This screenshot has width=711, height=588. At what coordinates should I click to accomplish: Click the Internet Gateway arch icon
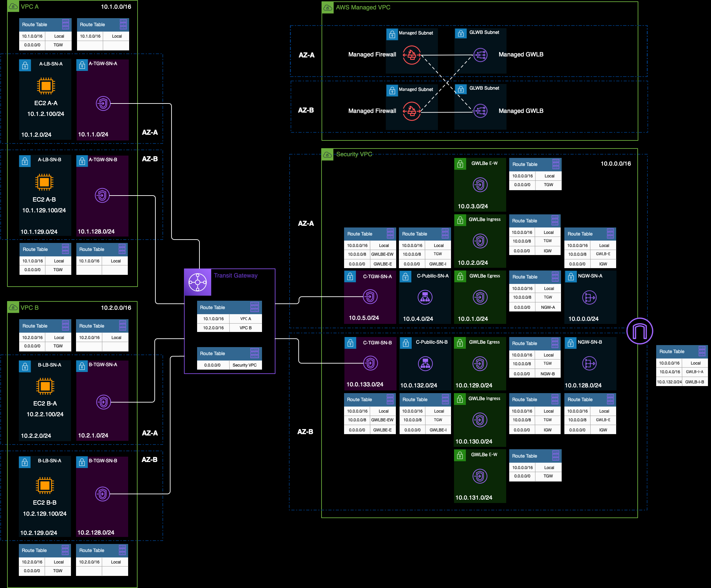639,331
